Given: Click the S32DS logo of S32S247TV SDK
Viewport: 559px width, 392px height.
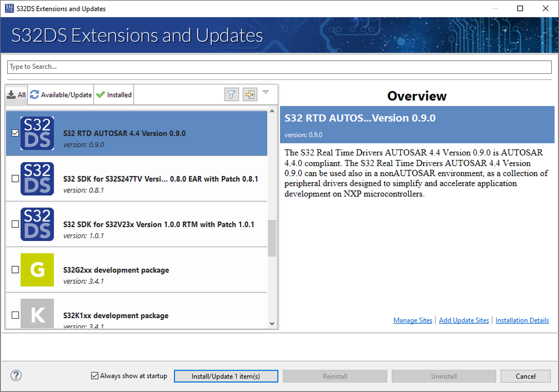Looking at the screenshot, I should point(37,179).
